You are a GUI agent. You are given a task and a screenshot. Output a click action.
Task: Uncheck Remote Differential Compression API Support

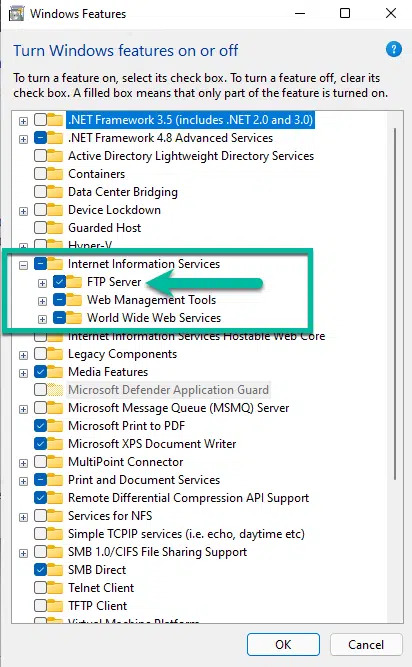point(40,498)
